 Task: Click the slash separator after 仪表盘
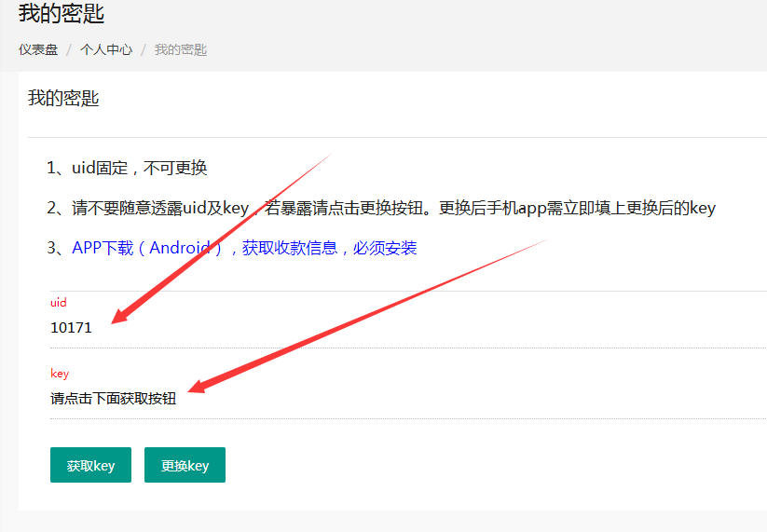pos(69,49)
